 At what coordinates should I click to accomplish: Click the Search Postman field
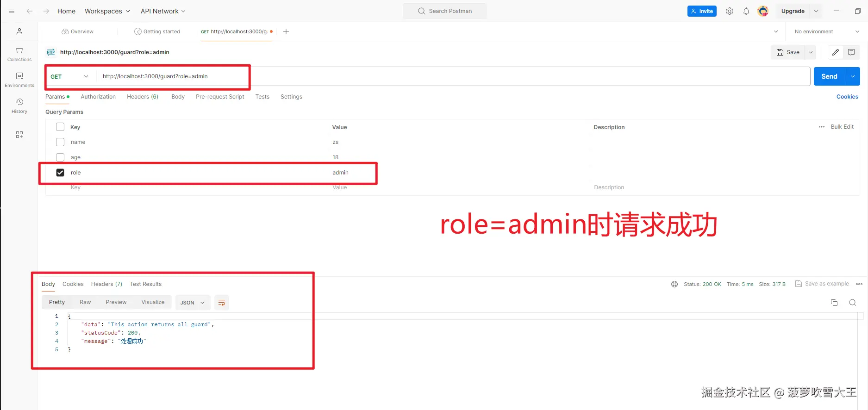tap(445, 11)
